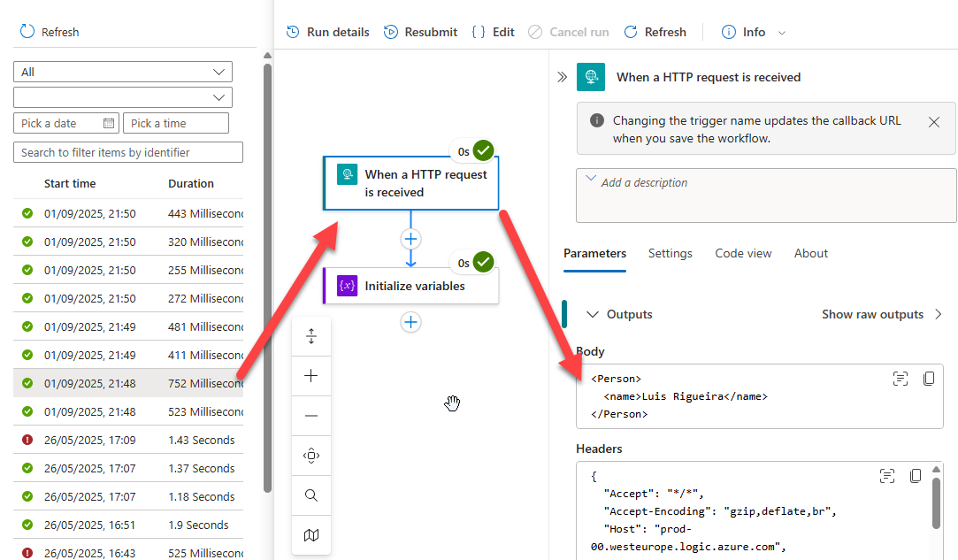Open the All status filter dropdown
958x560 pixels.
pyautogui.click(x=123, y=72)
